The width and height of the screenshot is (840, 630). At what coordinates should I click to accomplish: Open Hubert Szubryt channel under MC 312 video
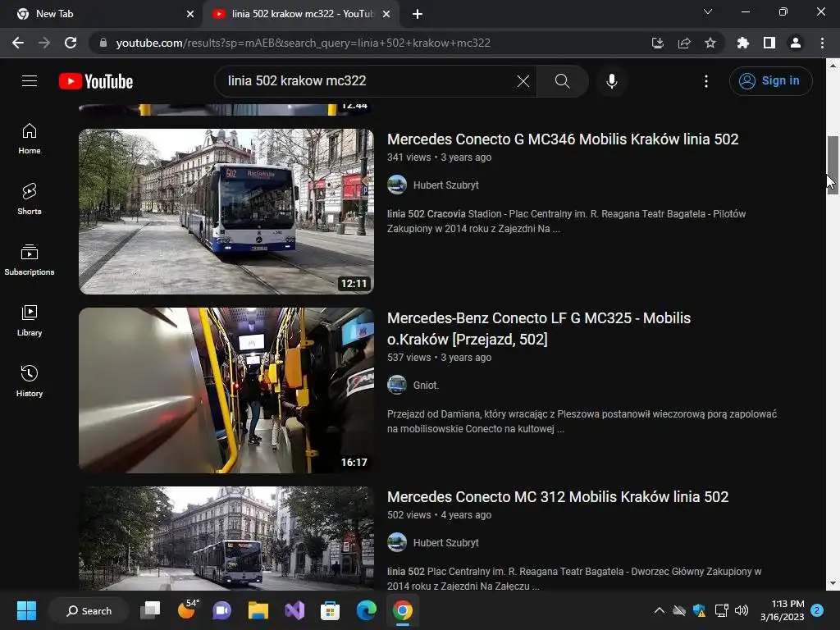[x=445, y=543]
